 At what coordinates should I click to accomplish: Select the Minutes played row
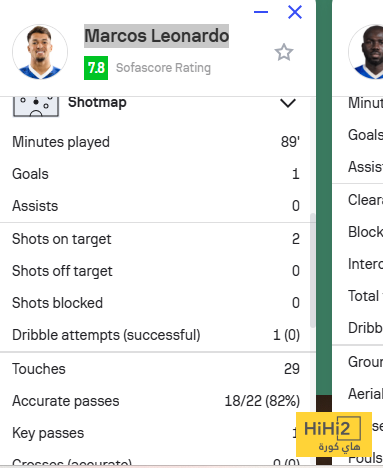[156, 142]
